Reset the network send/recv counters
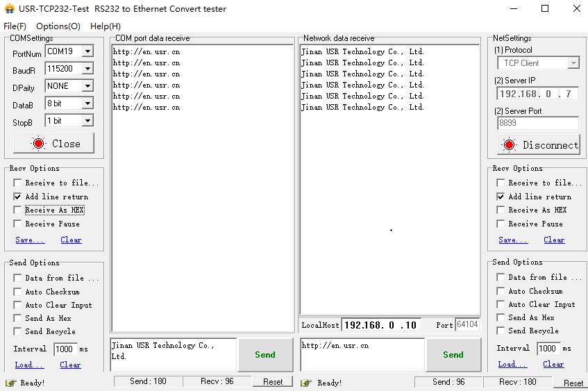Image resolution: width=588 pixels, height=391 pixels. (x=573, y=383)
